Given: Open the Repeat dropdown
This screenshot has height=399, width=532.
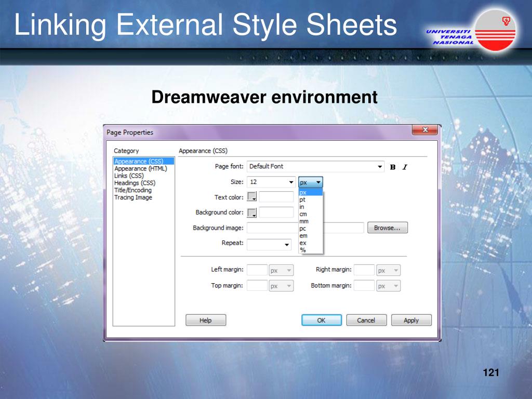Looking at the screenshot, I should (x=269, y=244).
